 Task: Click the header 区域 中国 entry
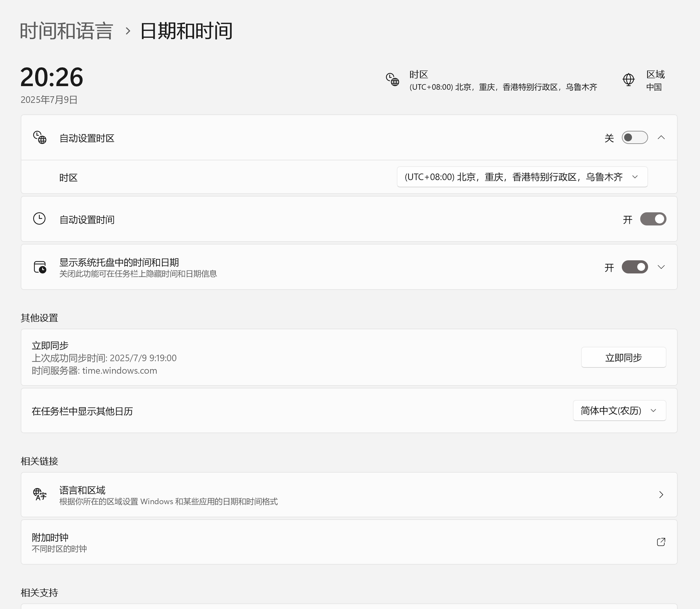(x=644, y=80)
